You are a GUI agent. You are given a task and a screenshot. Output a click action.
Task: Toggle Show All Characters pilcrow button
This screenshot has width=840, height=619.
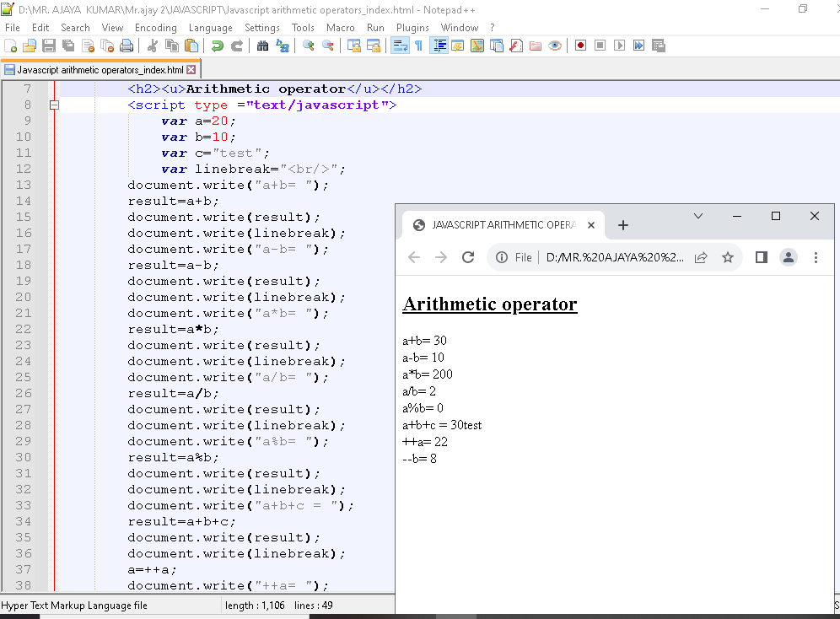(417, 46)
